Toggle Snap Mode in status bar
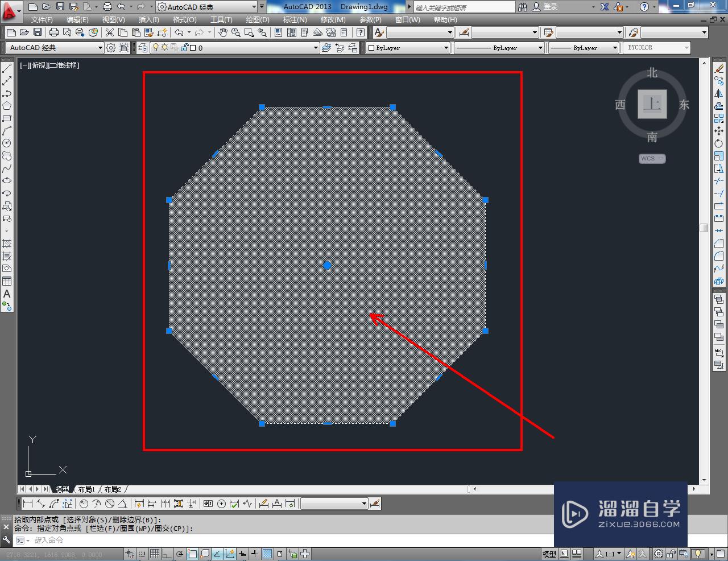 pyautogui.click(x=142, y=554)
